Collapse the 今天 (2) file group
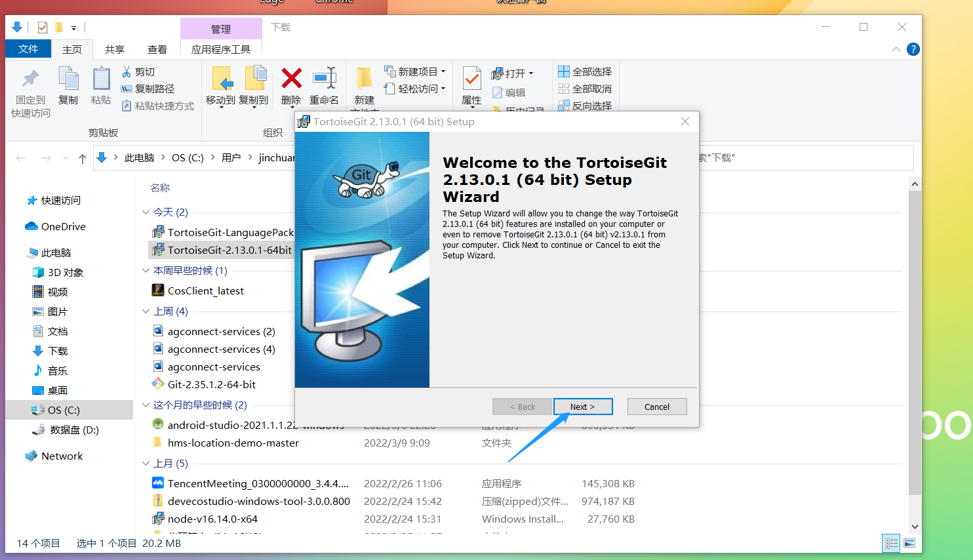This screenshot has width=973, height=560. click(x=146, y=212)
